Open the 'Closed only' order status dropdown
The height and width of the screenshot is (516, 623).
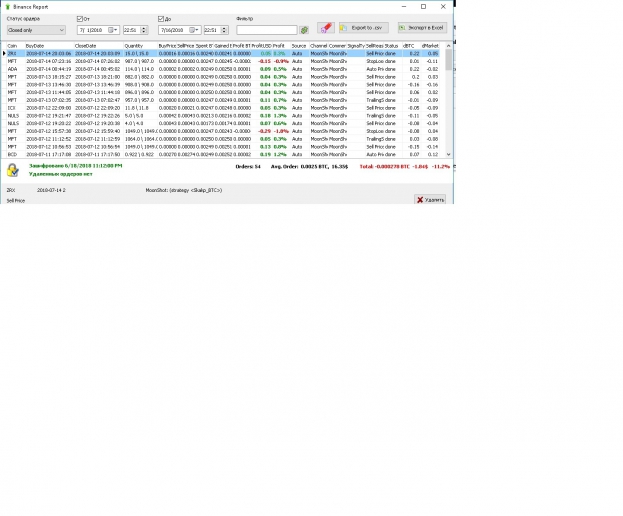point(36,30)
